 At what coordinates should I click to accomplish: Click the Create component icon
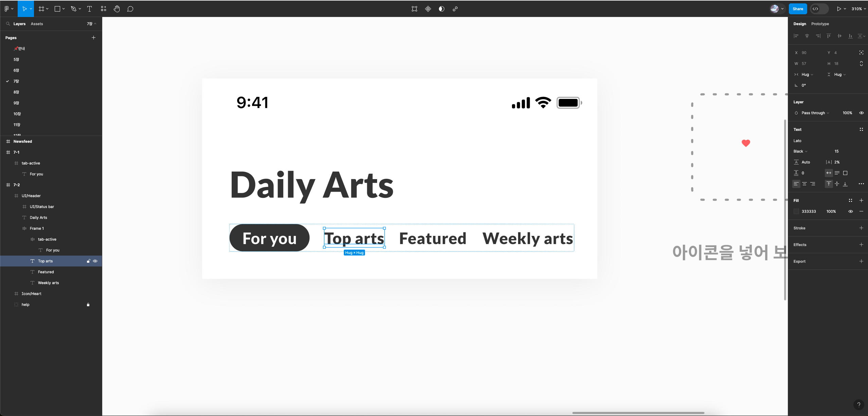click(428, 9)
